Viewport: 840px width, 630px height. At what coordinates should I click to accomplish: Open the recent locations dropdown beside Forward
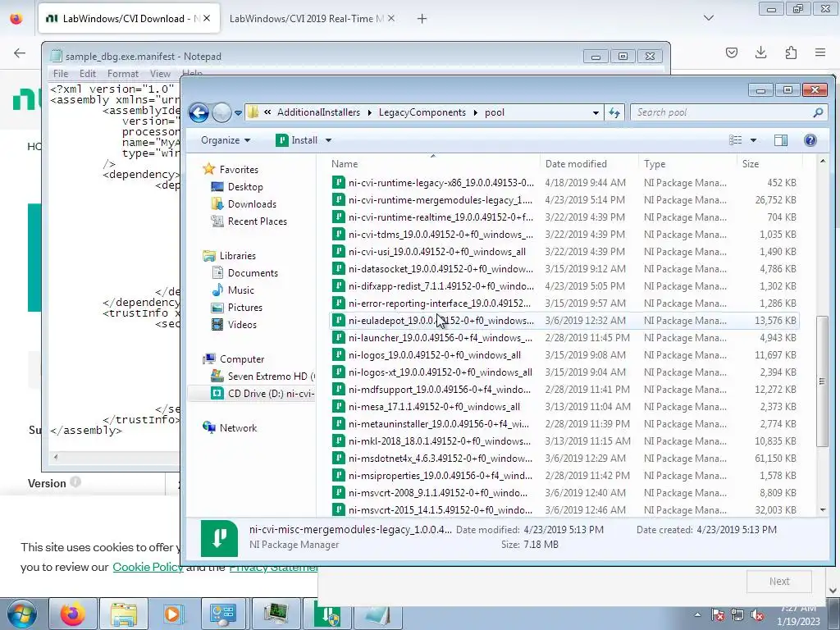point(238,113)
